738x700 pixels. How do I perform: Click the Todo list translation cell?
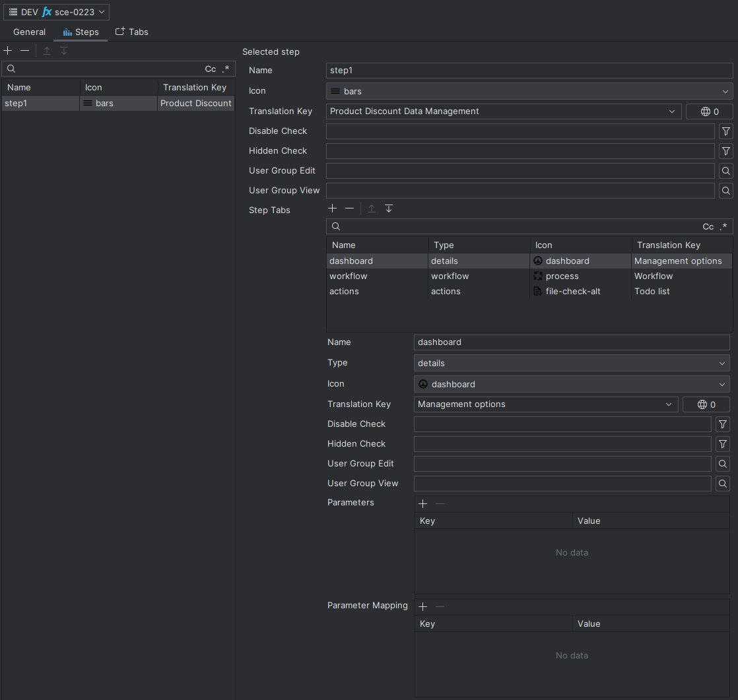pyautogui.click(x=681, y=291)
